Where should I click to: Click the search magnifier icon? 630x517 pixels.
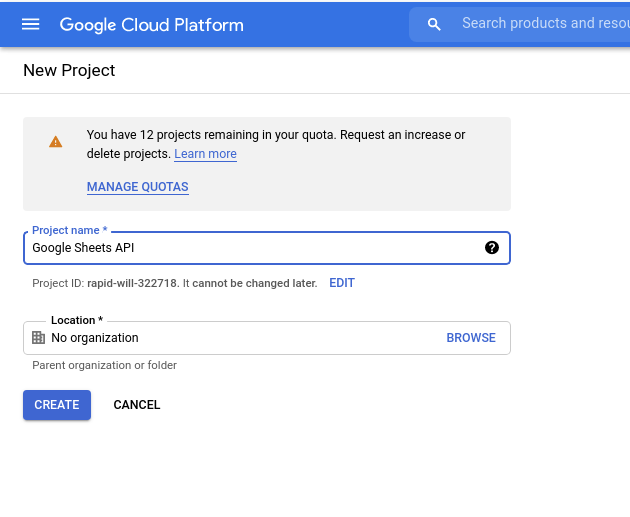434,25
